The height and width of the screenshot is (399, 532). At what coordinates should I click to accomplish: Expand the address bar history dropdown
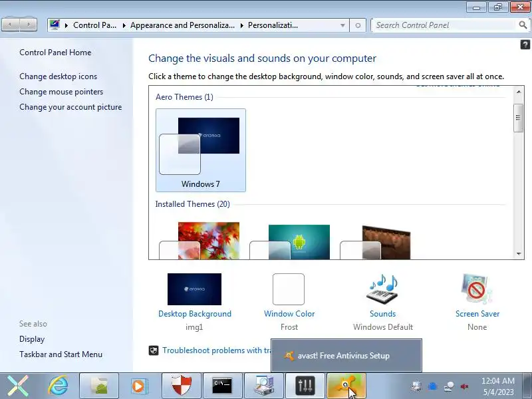click(x=342, y=25)
